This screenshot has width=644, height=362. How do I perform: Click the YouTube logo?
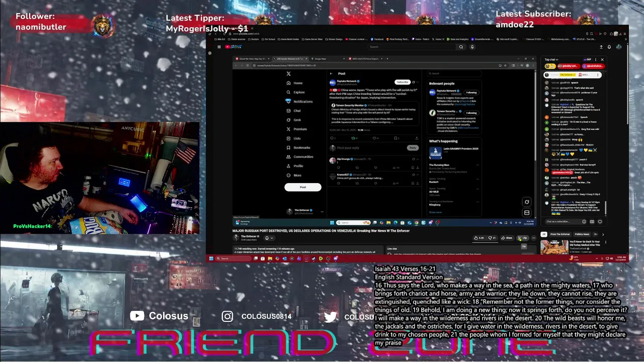coord(233,47)
